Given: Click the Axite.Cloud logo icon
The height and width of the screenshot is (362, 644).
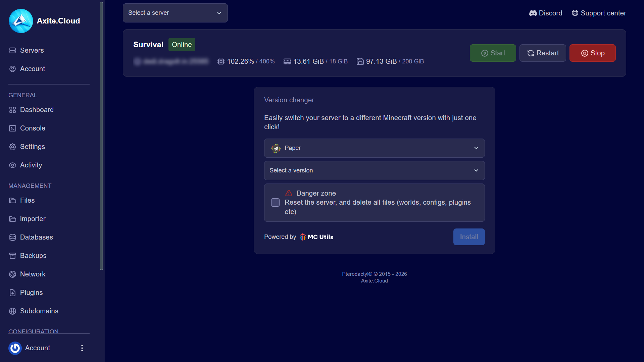Looking at the screenshot, I should click(x=21, y=21).
